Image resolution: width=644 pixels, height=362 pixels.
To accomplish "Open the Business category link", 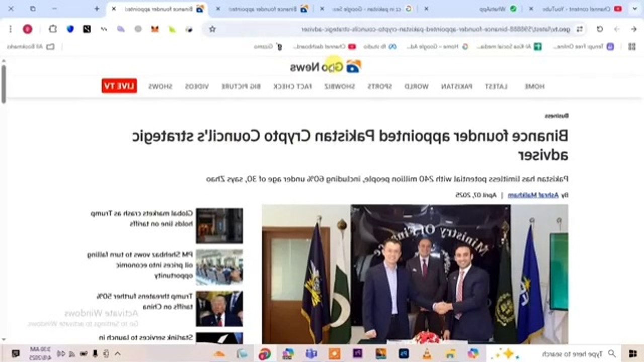I will coord(556,116).
